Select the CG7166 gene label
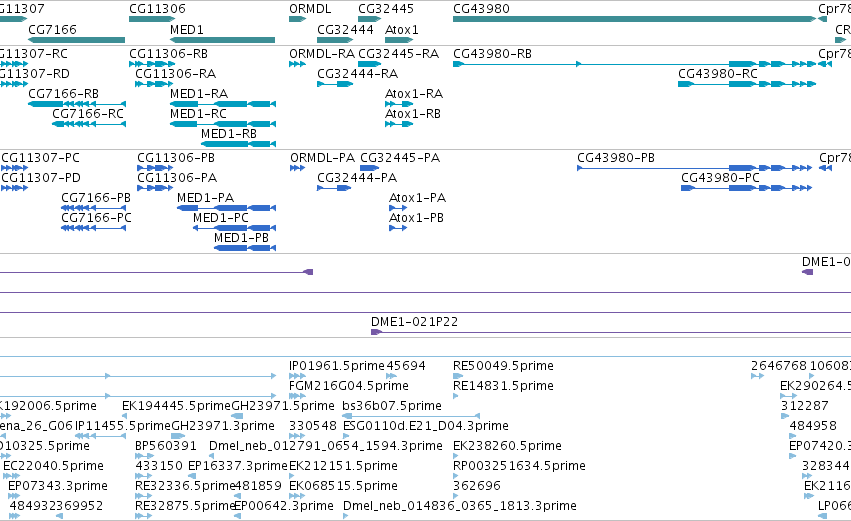This screenshot has height=521, width=851. tap(52, 29)
